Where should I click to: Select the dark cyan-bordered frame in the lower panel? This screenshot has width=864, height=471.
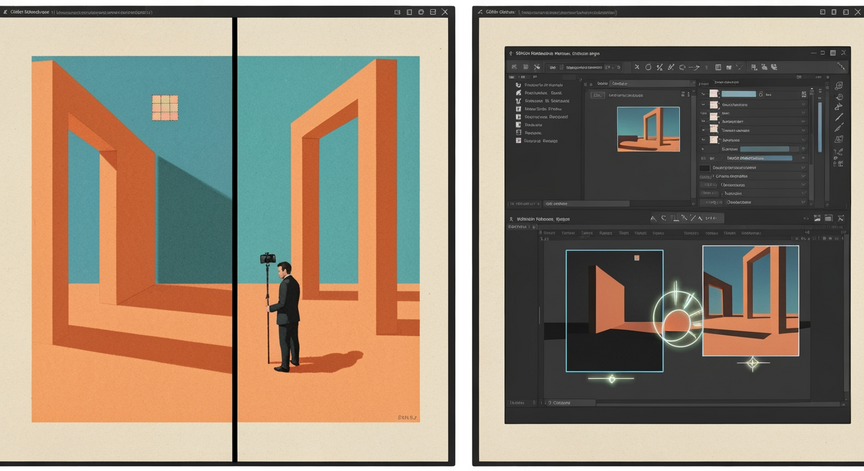614,311
